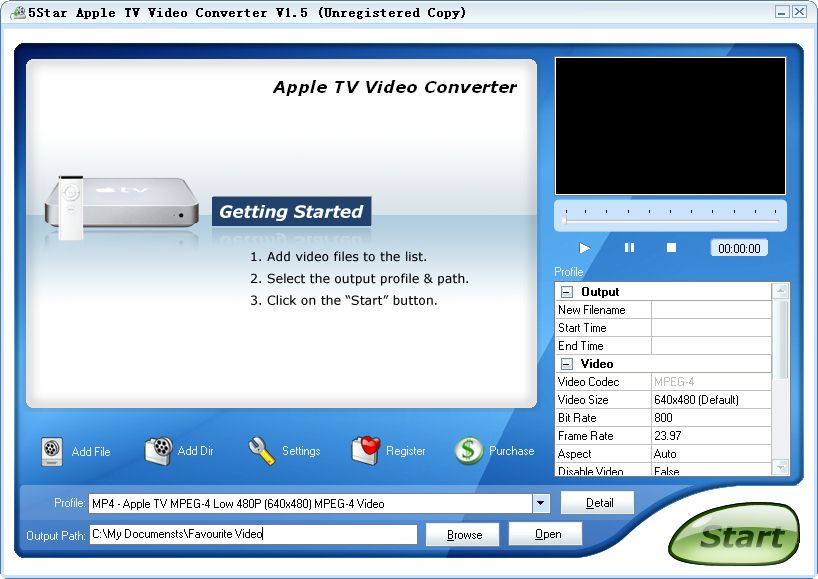
Task: Click the app icon in title bar
Action: [17, 13]
